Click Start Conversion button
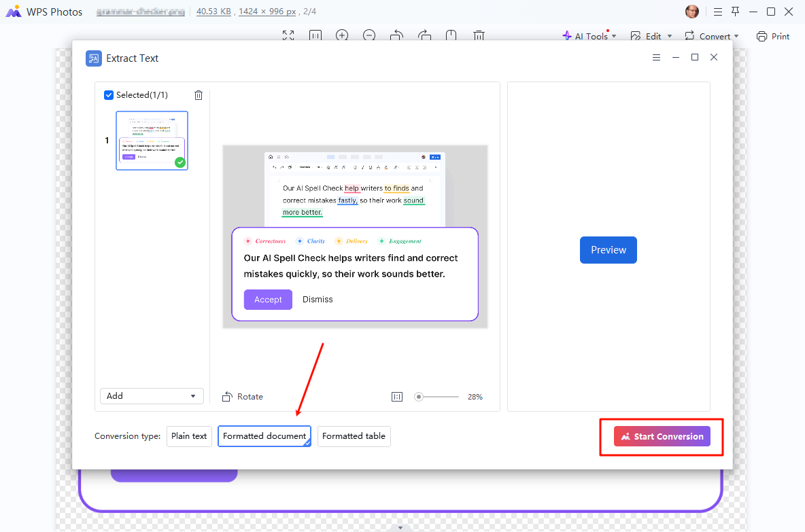805x532 pixels. coord(662,437)
